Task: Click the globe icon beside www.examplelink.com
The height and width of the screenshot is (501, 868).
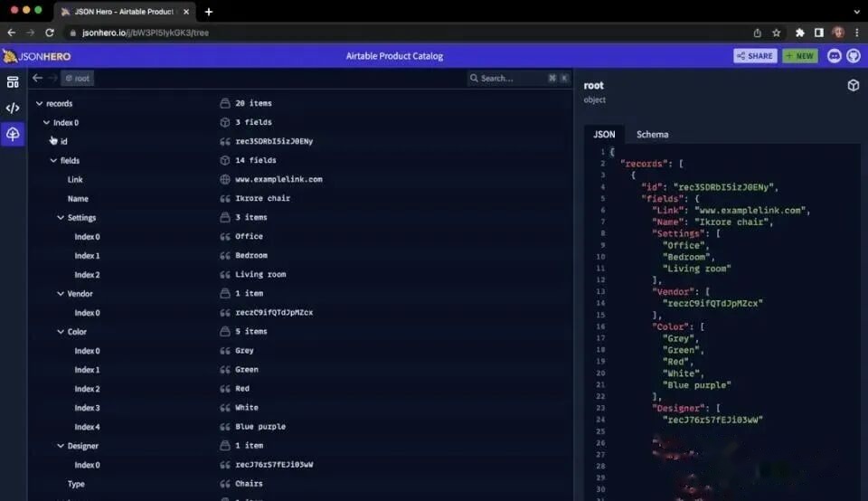Action: [225, 179]
